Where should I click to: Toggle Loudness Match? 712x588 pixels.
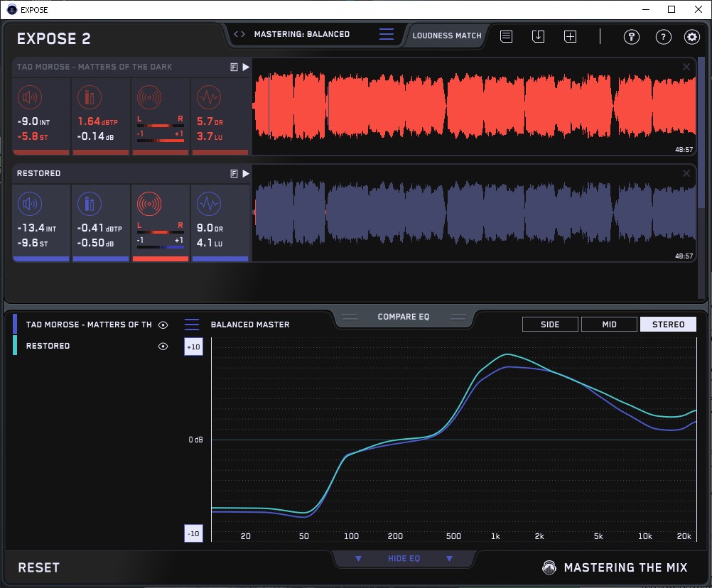tap(447, 35)
